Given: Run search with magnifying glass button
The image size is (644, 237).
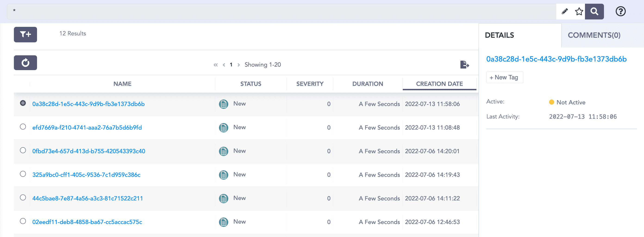Looking at the screenshot, I should (x=594, y=12).
